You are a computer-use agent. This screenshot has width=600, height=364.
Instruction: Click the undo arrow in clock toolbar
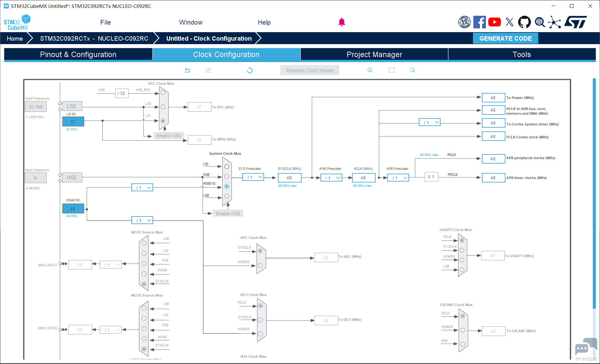187,70
